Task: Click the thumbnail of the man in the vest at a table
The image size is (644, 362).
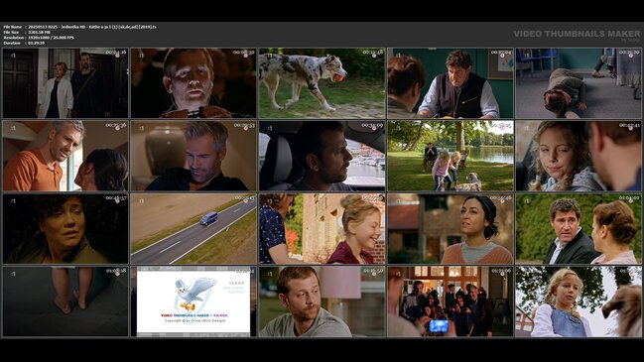Action: click(451, 83)
